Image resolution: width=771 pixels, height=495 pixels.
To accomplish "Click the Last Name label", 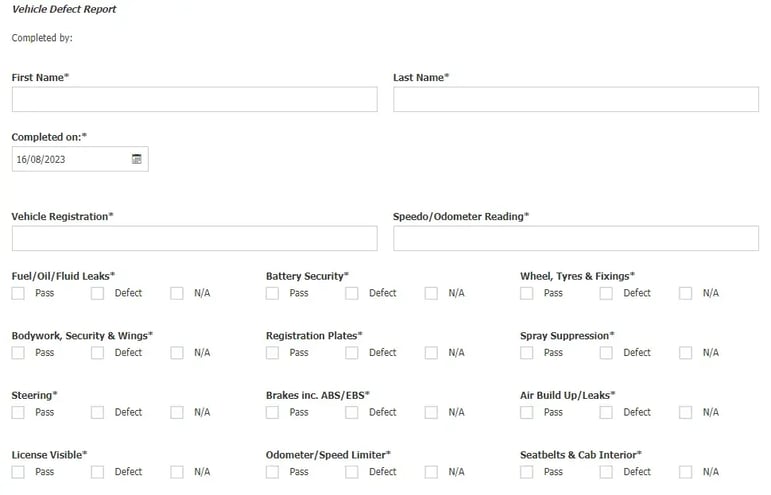I will [421, 78].
